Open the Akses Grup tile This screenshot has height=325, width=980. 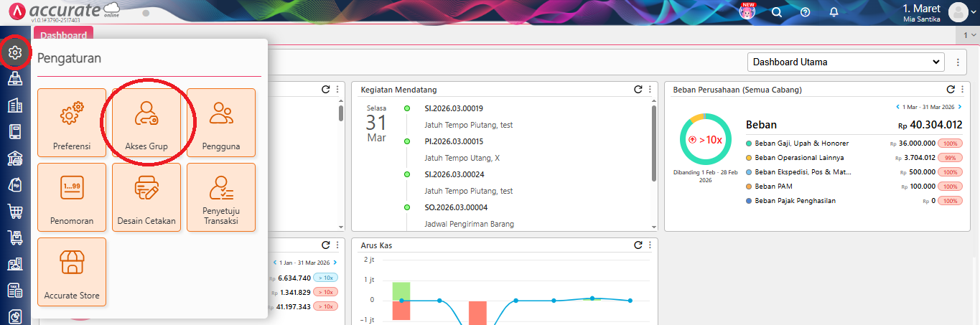(146, 122)
